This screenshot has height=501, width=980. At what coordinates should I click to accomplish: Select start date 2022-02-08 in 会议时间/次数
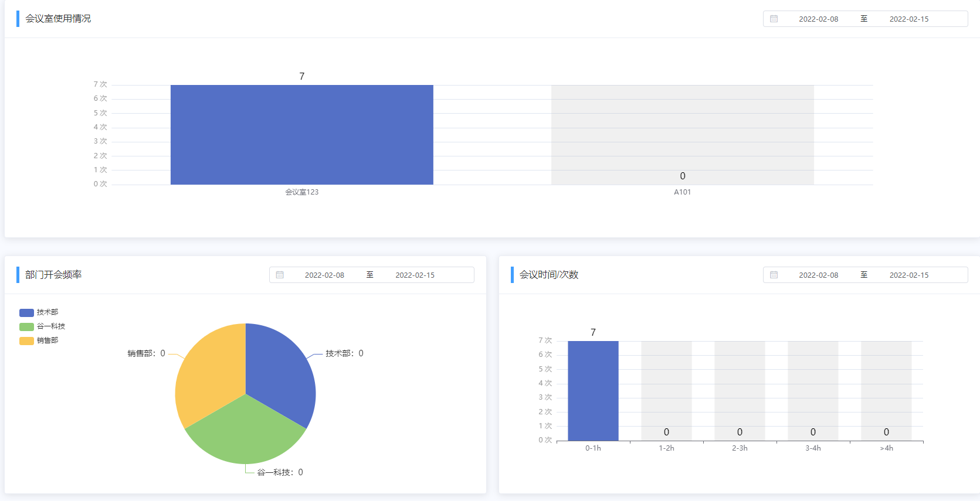pyautogui.click(x=818, y=275)
